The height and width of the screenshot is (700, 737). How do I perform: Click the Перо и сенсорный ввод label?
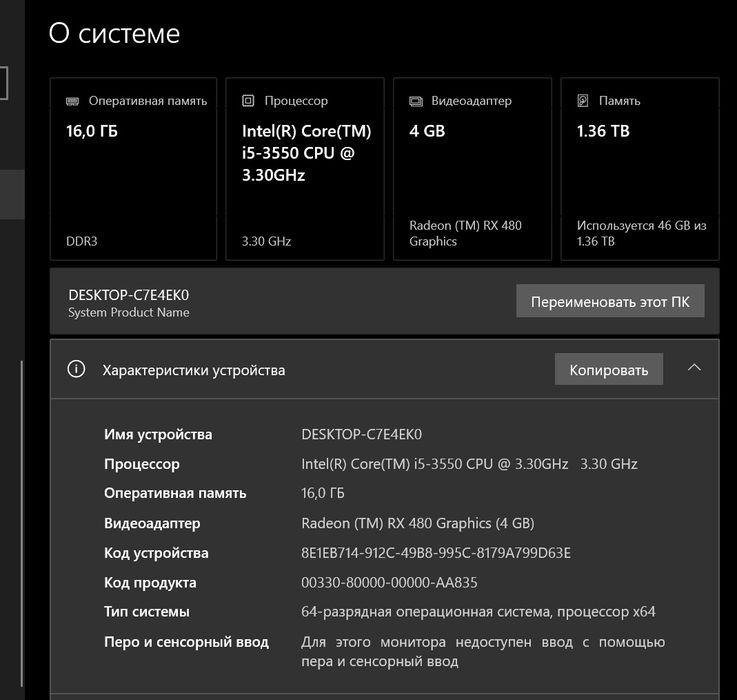(187, 642)
